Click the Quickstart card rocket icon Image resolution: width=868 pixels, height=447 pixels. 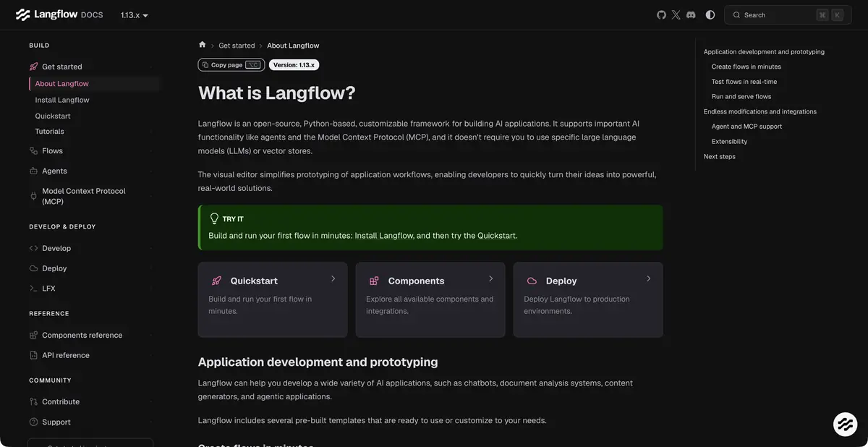pyautogui.click(x=216, y=281)
